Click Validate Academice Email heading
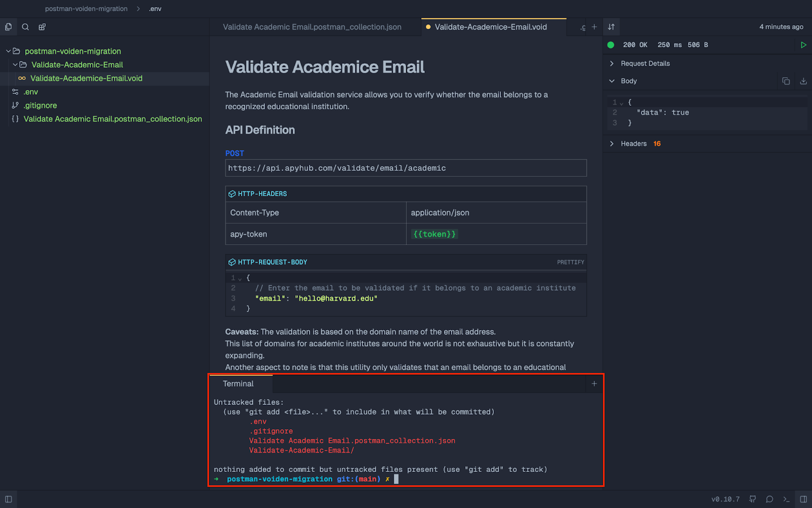Screen dimensions: 812x508 325,67
